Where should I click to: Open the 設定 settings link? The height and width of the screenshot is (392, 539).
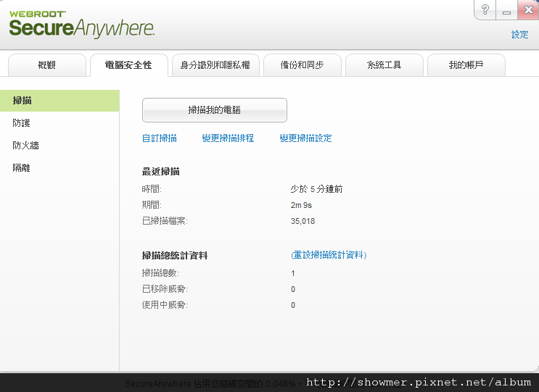(x=519, y=35)
